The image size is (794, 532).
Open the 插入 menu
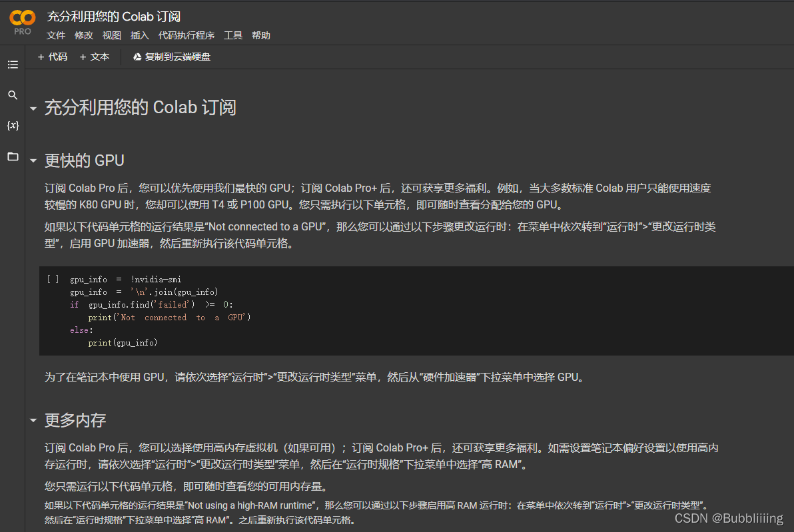140,36
